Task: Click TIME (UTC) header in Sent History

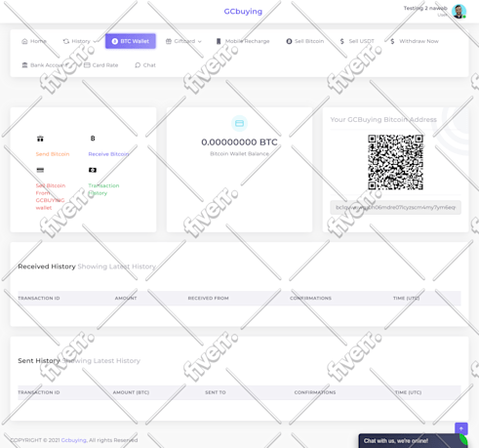Action: coord(408,392)
